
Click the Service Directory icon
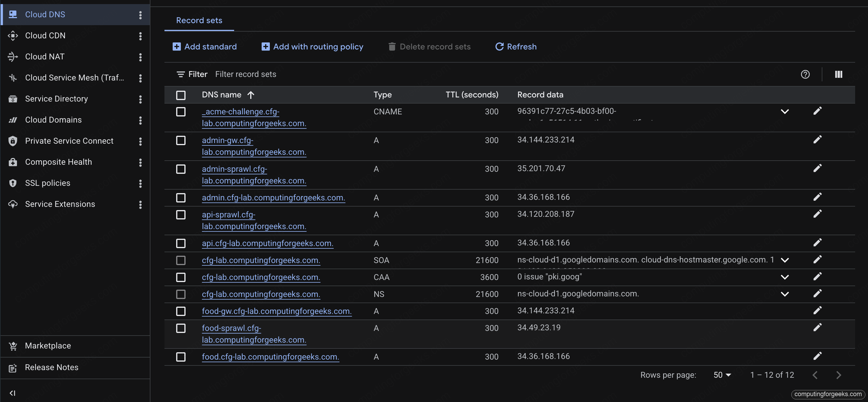13,98
